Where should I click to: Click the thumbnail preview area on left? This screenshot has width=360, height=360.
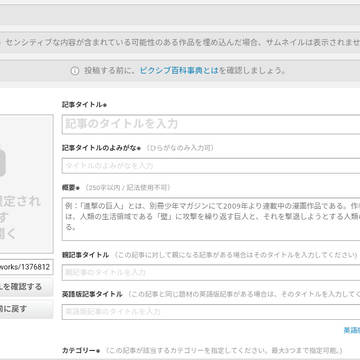pyautogui.click(x=26, y=184)
